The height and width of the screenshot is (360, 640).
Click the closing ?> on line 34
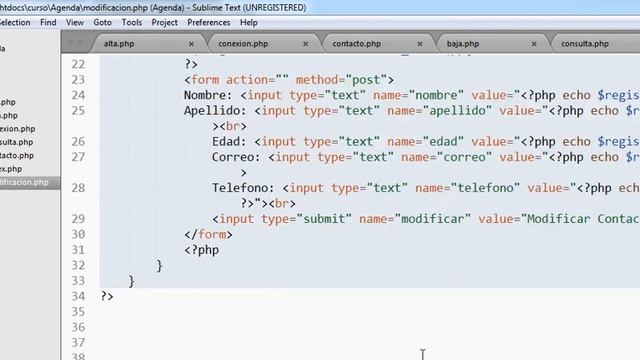(107, 296)
